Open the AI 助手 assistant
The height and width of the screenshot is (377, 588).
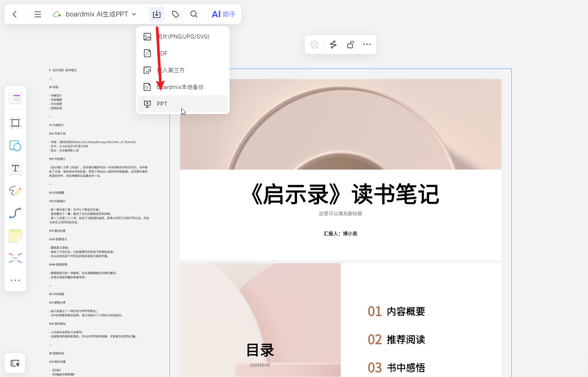tap(224, 14)
